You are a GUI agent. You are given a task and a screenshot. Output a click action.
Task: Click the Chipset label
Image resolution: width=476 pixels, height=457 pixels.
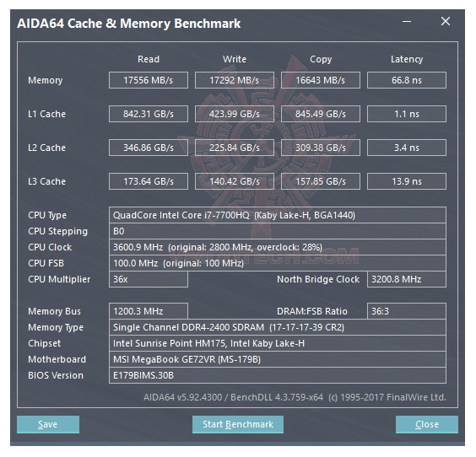45,343
